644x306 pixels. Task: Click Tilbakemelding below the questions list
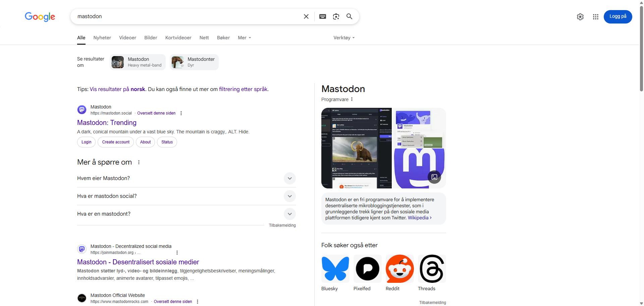[x=282, y=225]
